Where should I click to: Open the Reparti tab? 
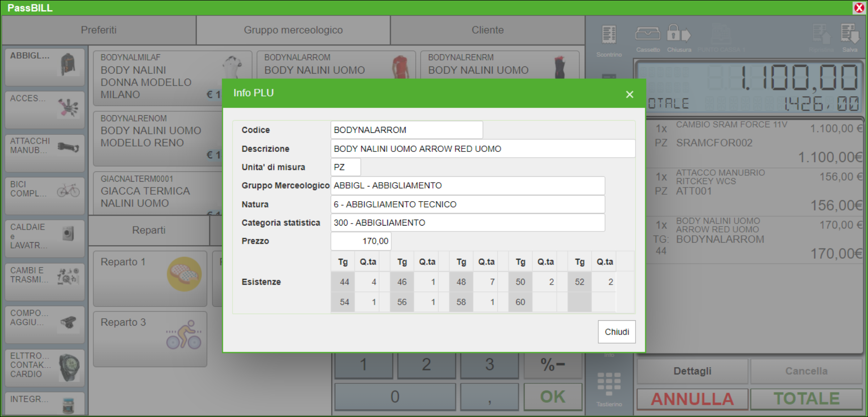[149, 230]
